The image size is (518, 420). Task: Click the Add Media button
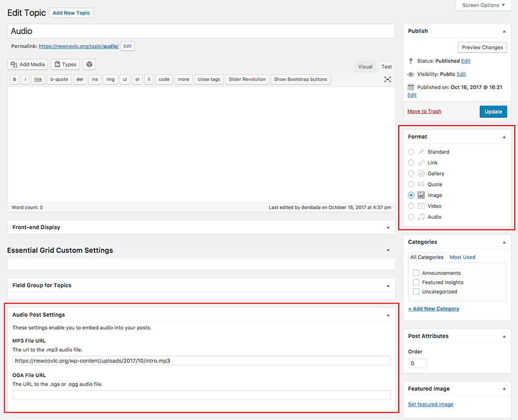click(28, 65)
